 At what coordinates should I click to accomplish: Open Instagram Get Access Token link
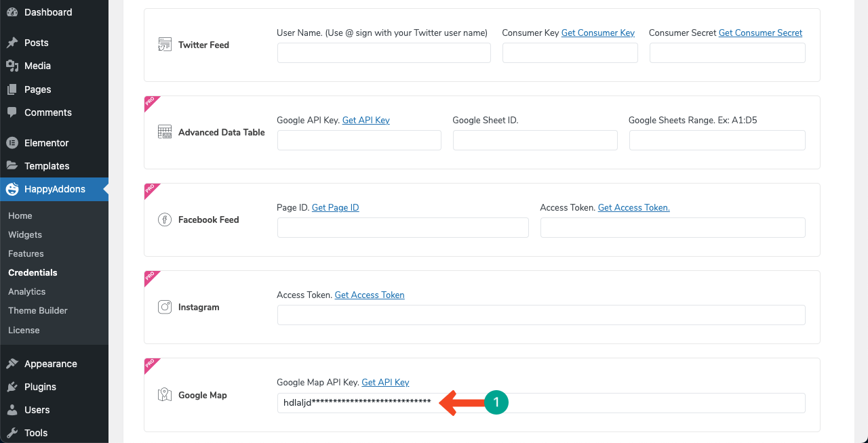[370, 295]
